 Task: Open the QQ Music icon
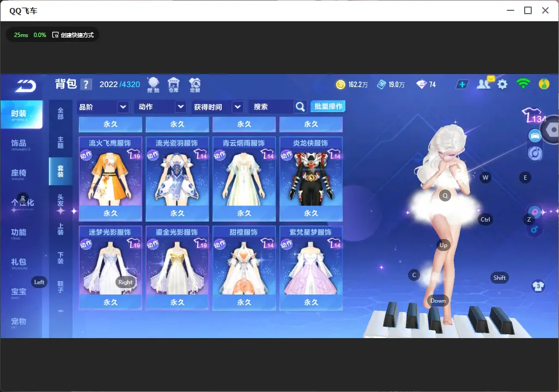point(544,84)
